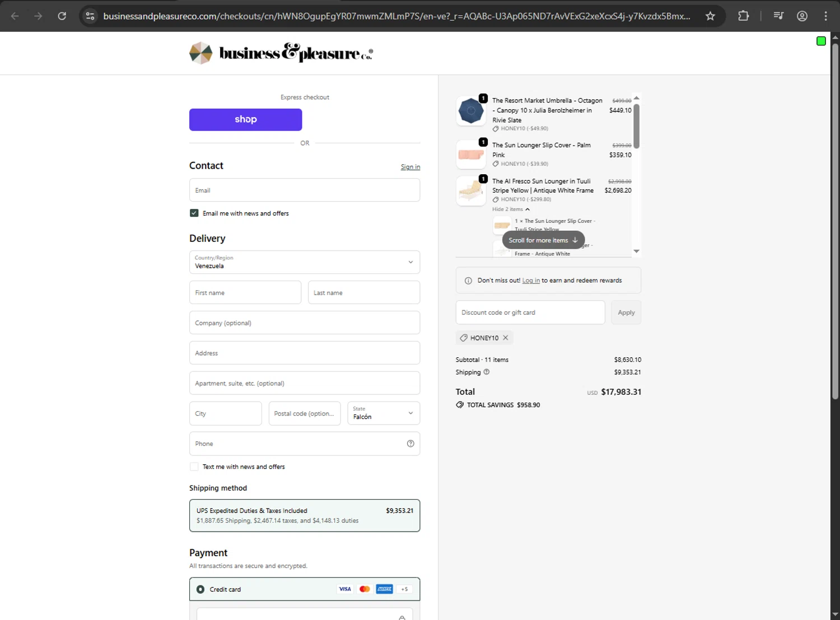The image size is (840, 620).
Task: Click the order list scroll-up arrow
Action: 636,99
